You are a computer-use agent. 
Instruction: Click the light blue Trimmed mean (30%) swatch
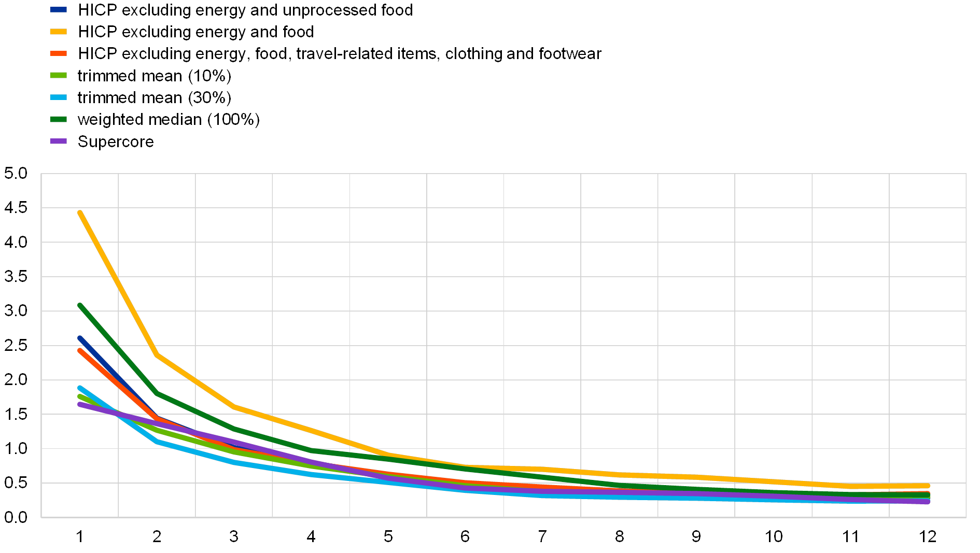tap(58, 97)
